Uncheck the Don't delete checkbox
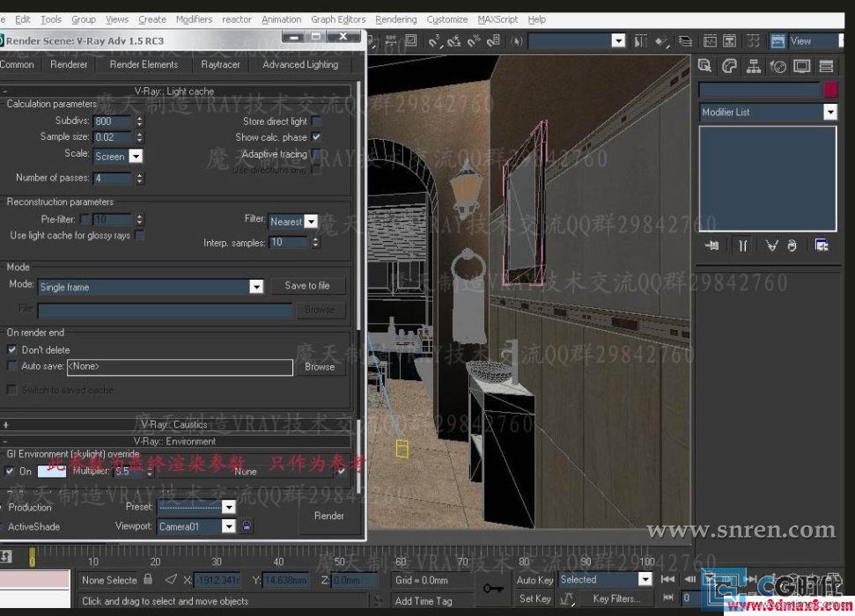The width and height of the screenshot is (855, 616). [12, 349]
